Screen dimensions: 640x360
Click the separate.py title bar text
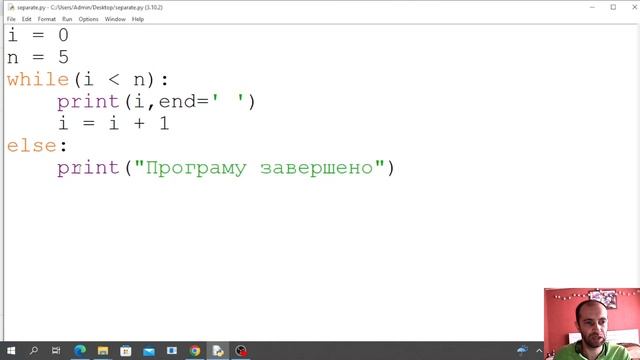(x=90, y=7)
